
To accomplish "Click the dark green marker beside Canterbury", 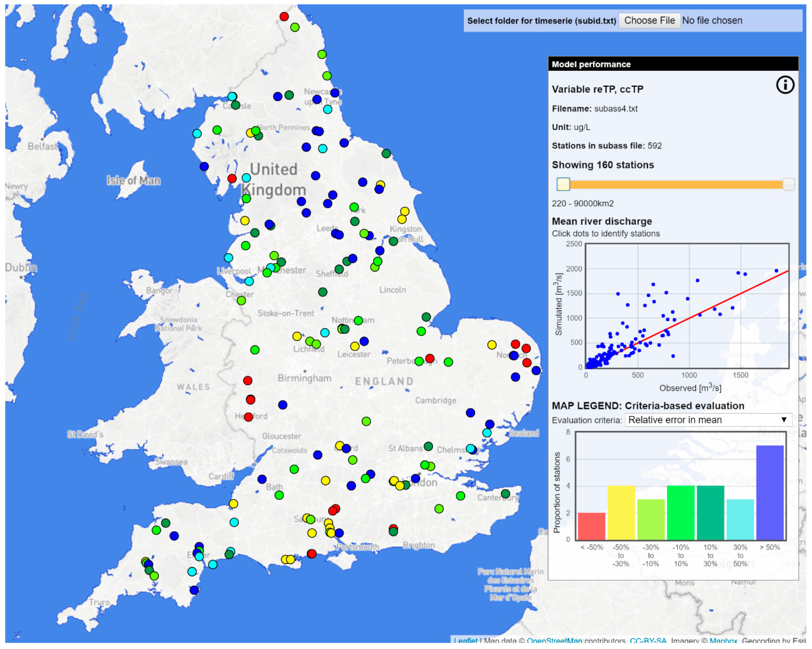I will point(505,494).
